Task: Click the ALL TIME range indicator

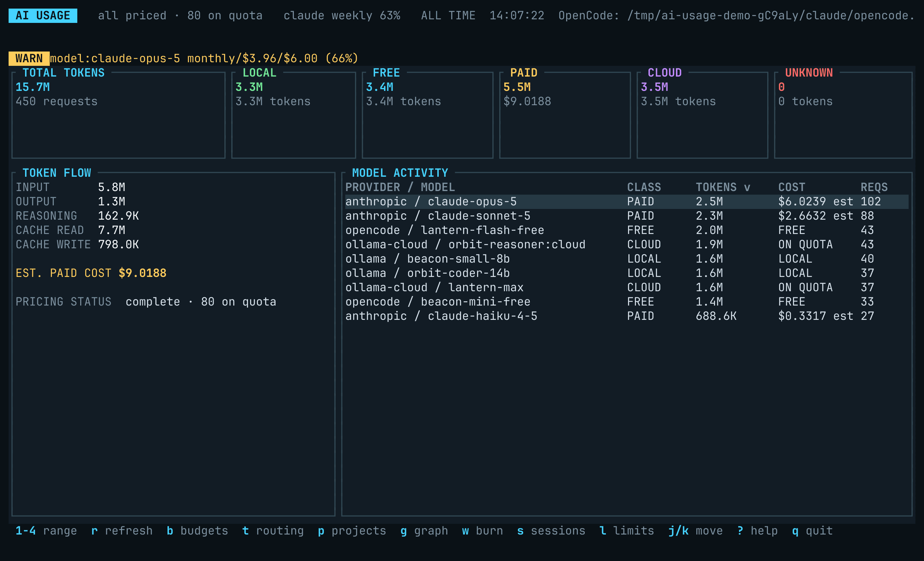Action: 448,16
